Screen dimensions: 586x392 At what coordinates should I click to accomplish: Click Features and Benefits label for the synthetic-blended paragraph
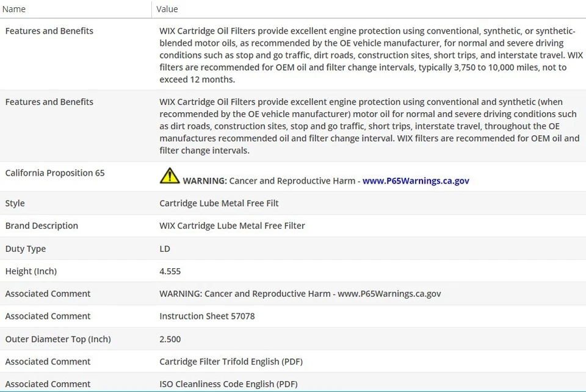(49, 30)
